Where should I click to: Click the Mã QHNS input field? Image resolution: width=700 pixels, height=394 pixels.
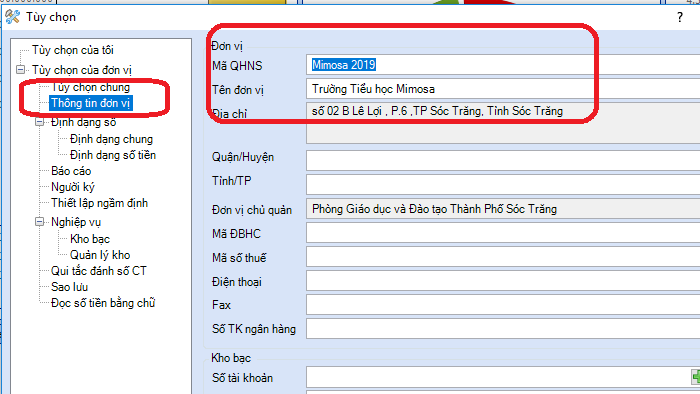pos(503,65)
